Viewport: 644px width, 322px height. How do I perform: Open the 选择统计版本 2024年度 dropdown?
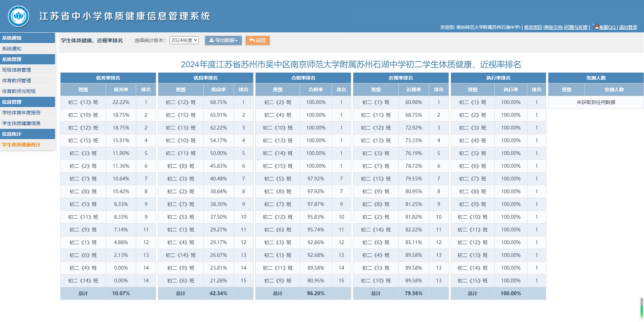point(184,40)
